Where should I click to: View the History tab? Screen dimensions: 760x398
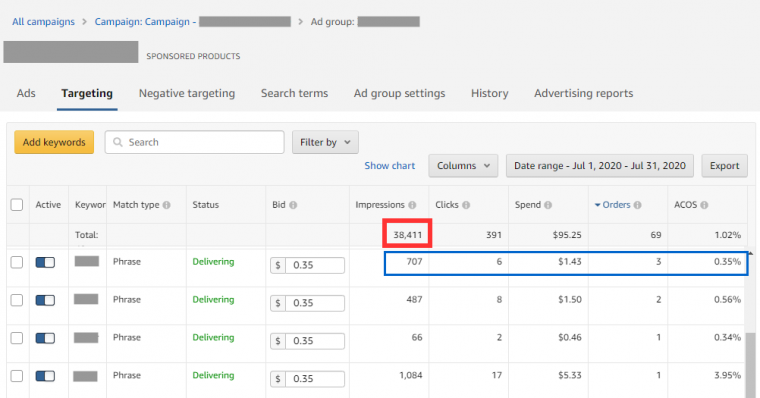pyautogui.click(x=490, y=93)
